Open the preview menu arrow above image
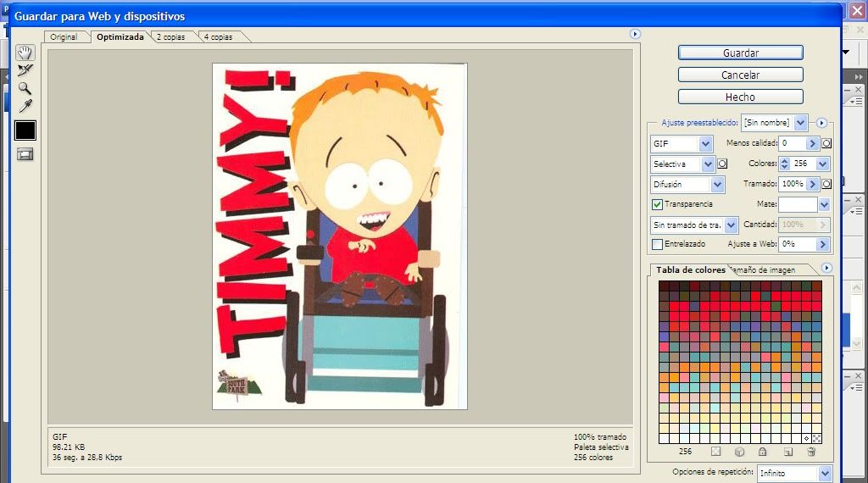Image resolution: width=868 pixels, height=483 pixels. point(635,34)
